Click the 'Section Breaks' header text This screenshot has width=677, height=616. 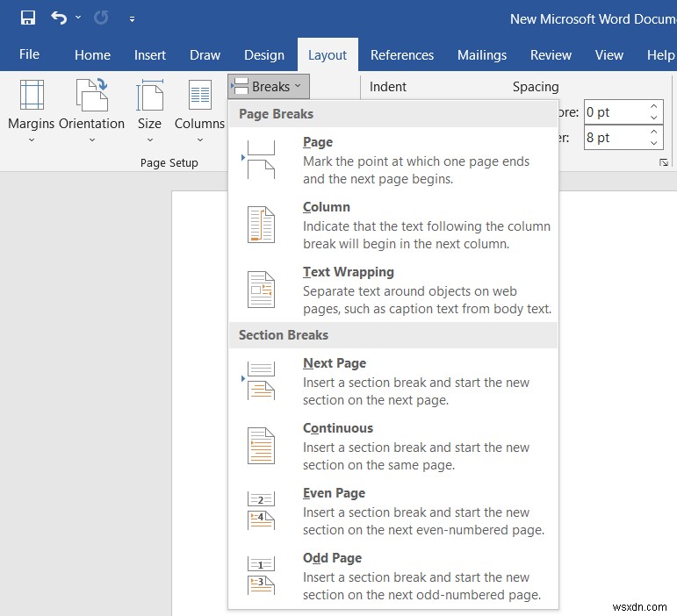(x=284, y=334)
